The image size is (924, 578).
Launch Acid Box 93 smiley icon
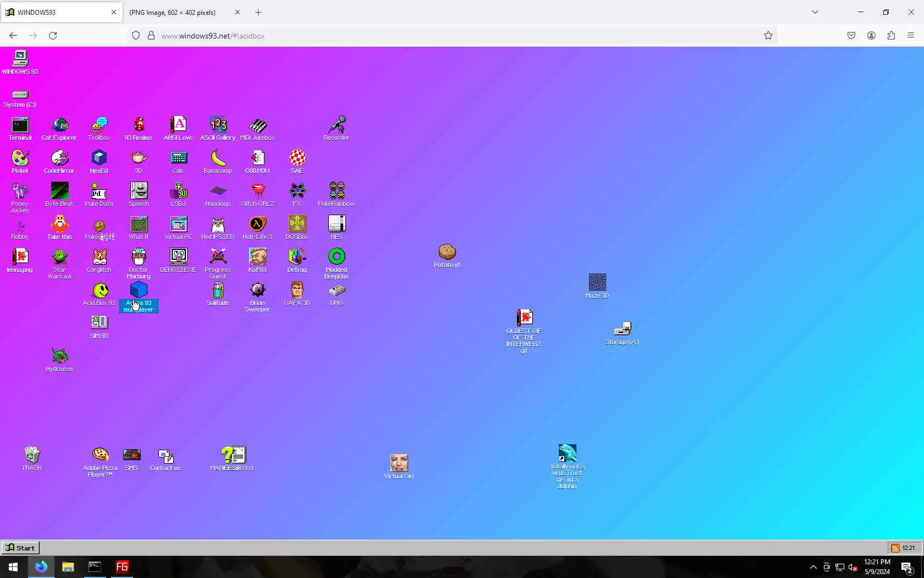[100, 294]
